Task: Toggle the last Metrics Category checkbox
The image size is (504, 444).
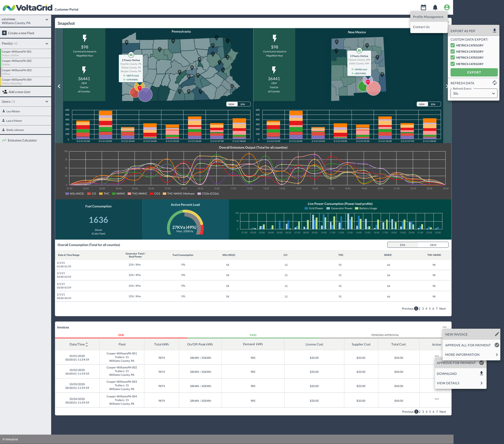Action: point(452,64)
